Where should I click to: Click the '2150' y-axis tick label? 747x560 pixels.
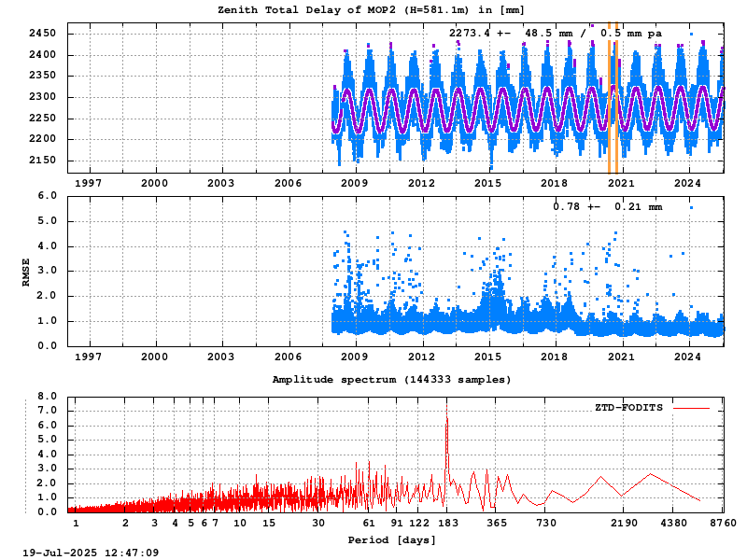42,160
